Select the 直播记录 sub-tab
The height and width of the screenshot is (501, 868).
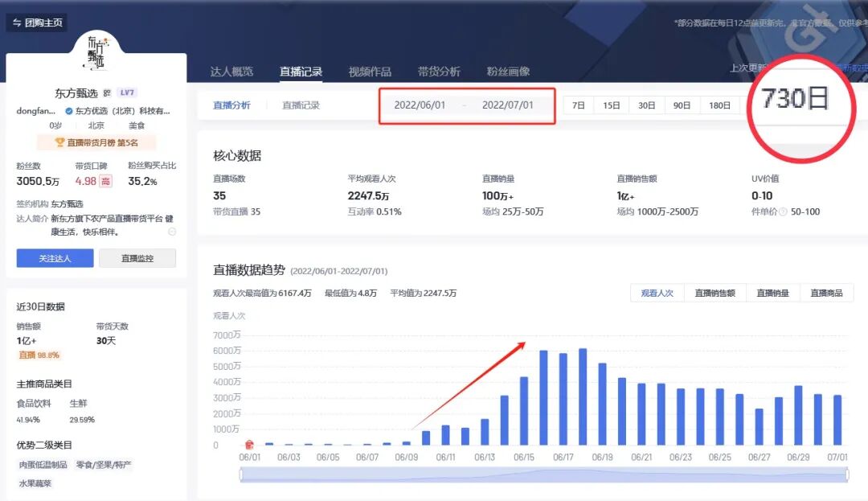tap(301, 105)
